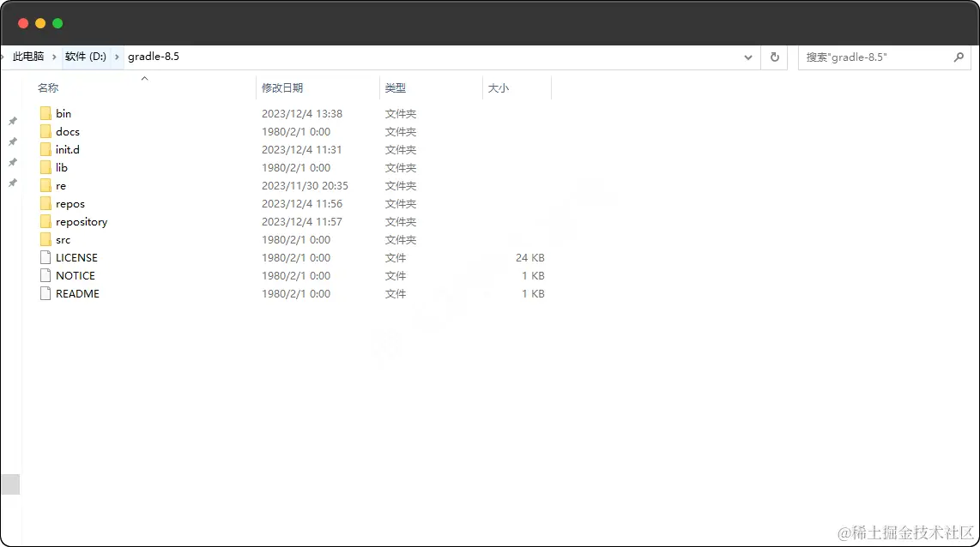Sort by 类型 column header
This screenshot has height=547, width=980.
click(x=396, y=88)
